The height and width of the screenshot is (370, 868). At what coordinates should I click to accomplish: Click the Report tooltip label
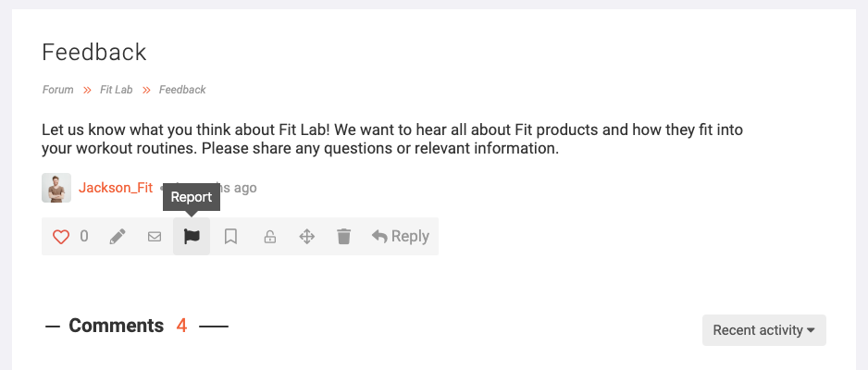[x=192, y=197]
